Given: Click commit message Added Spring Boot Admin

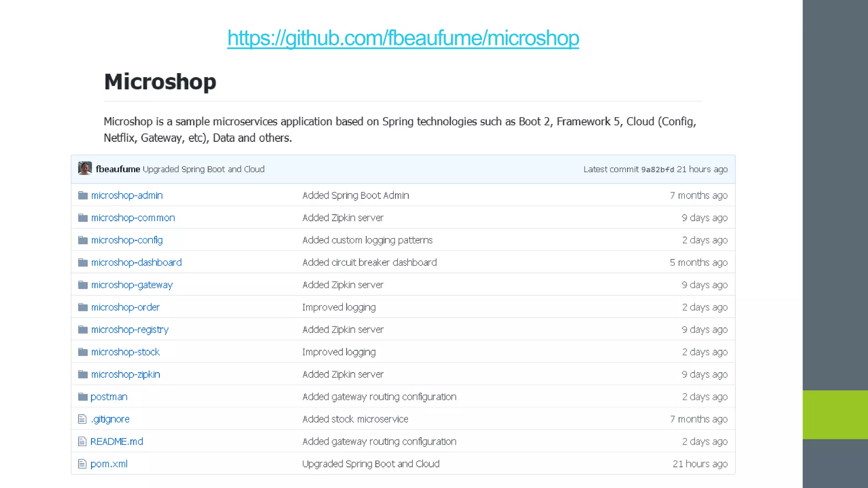Looking at the screenshot, I should 356,195.
